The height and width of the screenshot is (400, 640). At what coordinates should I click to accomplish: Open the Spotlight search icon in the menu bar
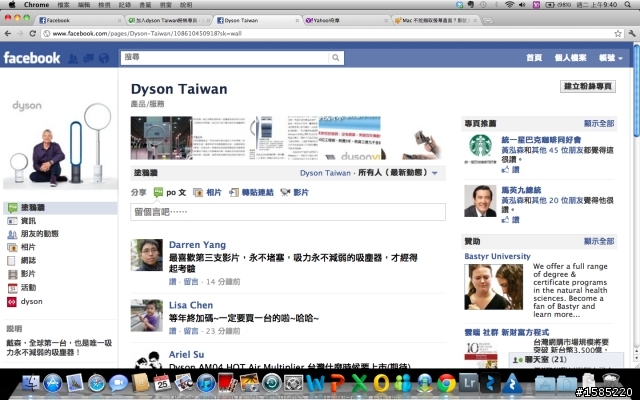point(628,5)
